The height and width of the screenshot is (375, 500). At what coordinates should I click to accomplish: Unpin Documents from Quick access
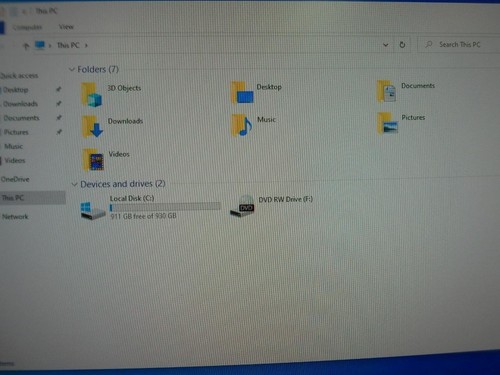tap(59, 118)
